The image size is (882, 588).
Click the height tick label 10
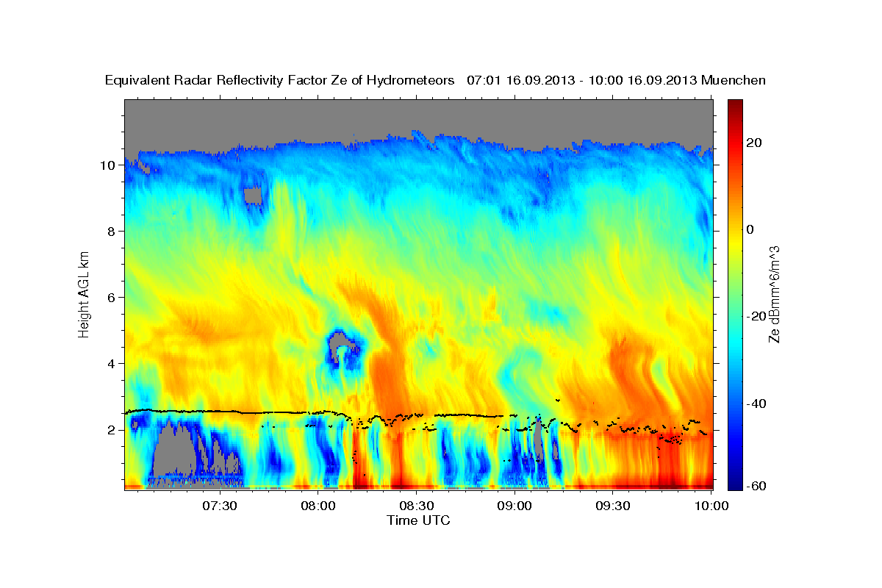(107, 165)
